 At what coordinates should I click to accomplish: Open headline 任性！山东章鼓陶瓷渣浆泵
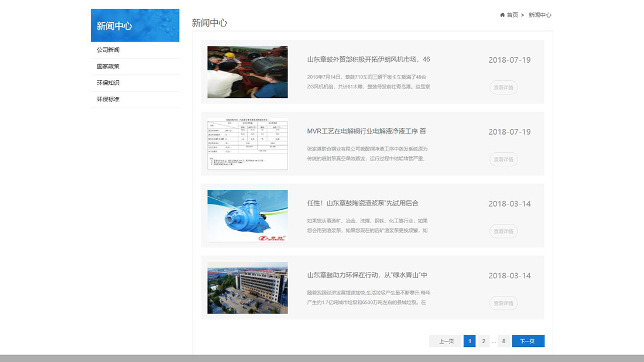[x=362, y=203]
